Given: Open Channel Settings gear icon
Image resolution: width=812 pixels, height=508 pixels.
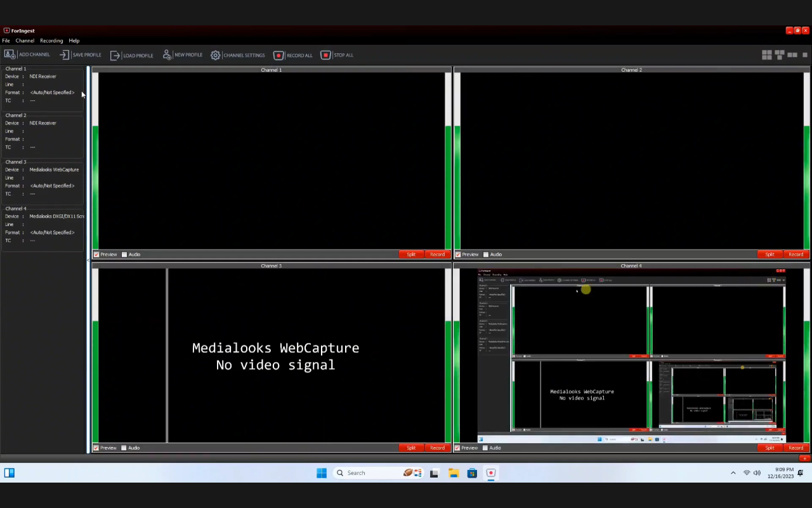Looking at the screenshot, I should point(216,55).
